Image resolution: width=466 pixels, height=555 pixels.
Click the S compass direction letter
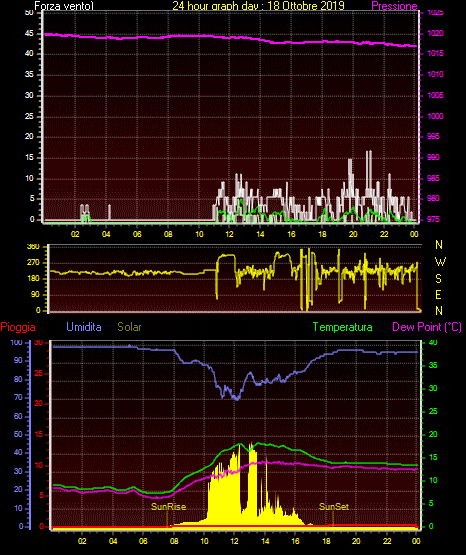(438, 279)
